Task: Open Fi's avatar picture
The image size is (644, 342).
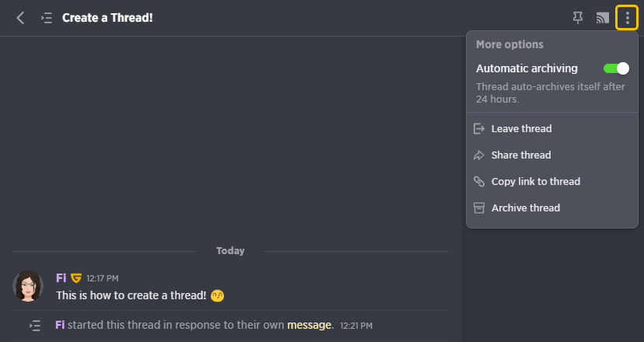Action: [28, 286]
